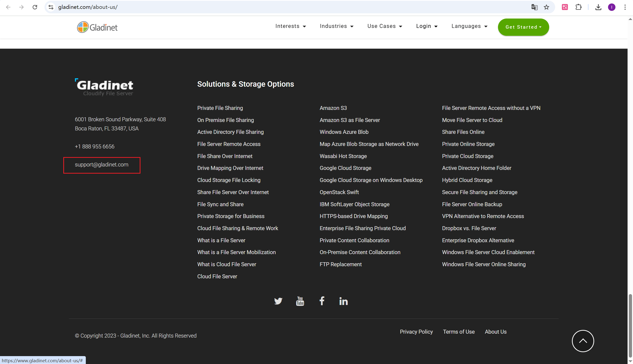Click the page's vertical scrollbar thumb
Image resolution: width=633 pixels, height=364 pixels.
(630, 325)
